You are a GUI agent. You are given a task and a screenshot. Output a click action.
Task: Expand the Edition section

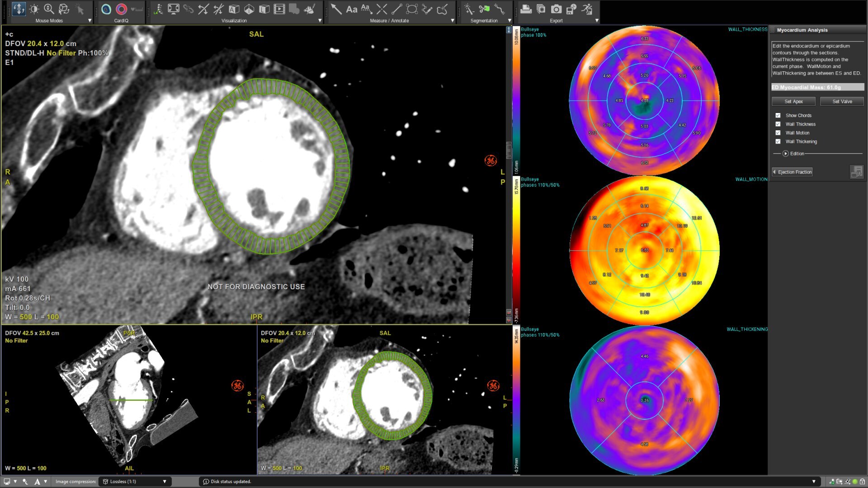tap(786, 154)
